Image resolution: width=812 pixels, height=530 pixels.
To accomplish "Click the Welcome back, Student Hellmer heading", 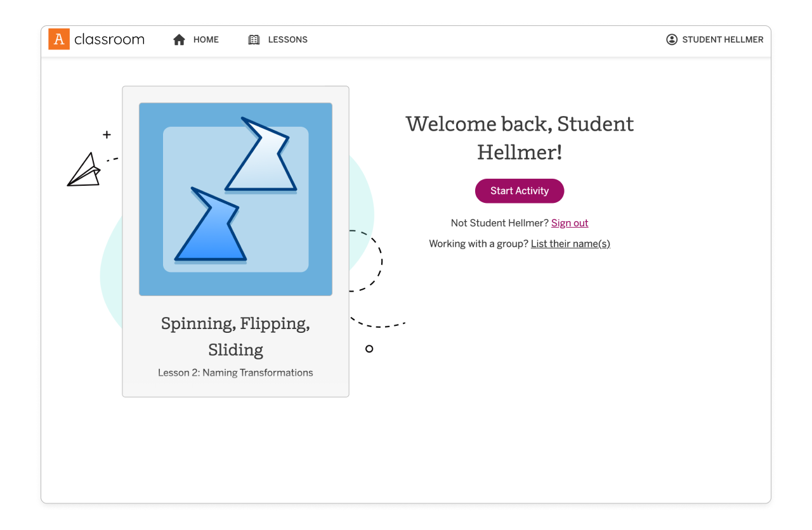I will tap(520, 138).
